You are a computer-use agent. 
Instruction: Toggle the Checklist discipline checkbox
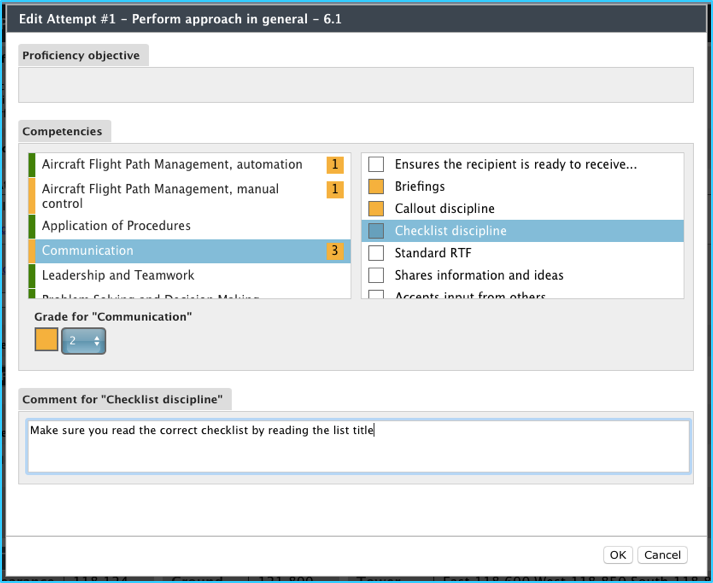click(x=376, y=231)
